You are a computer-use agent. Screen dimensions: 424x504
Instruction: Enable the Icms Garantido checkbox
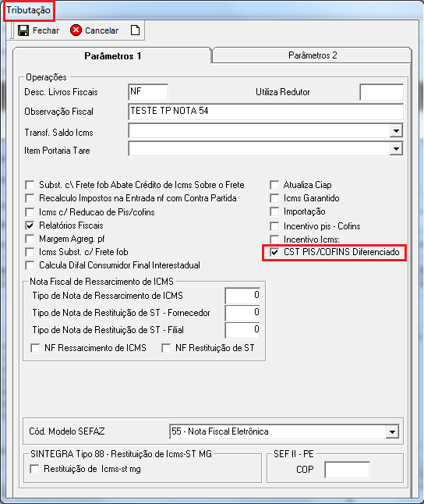click(274, 198)
